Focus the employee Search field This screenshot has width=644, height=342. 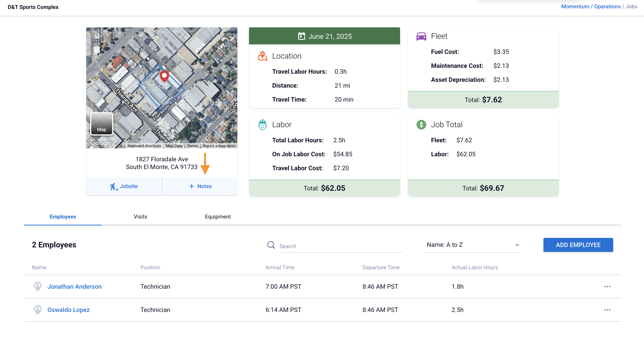coord(340,246)
